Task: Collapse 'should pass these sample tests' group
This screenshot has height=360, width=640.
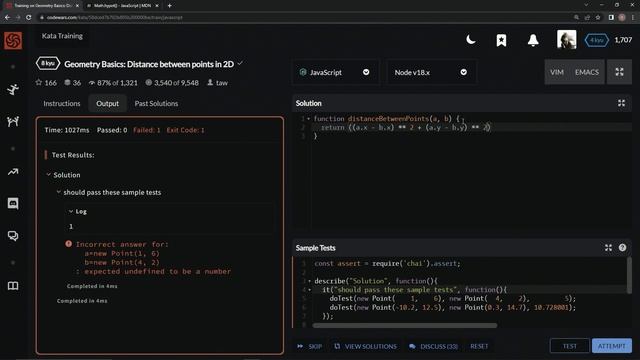Action: (58, 192)
